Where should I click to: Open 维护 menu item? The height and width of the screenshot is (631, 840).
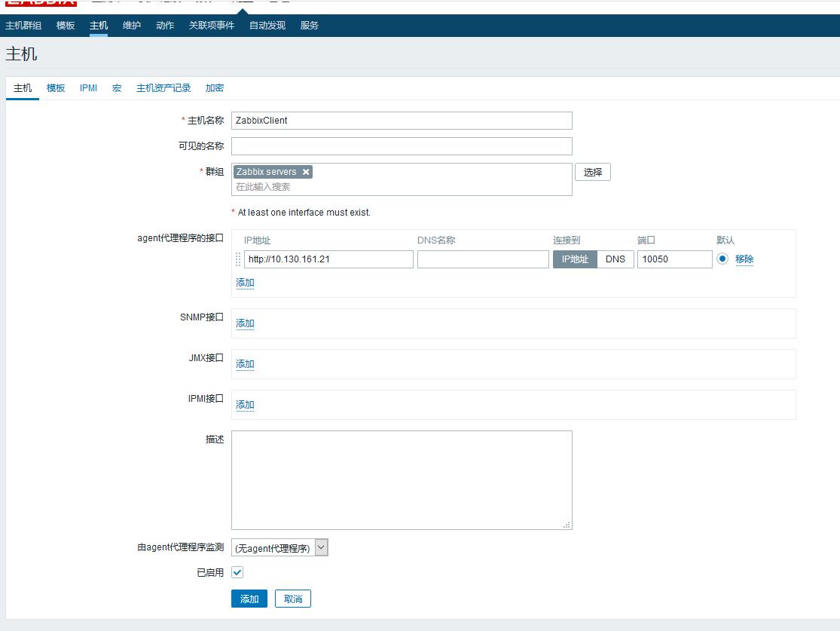(132, 25)
